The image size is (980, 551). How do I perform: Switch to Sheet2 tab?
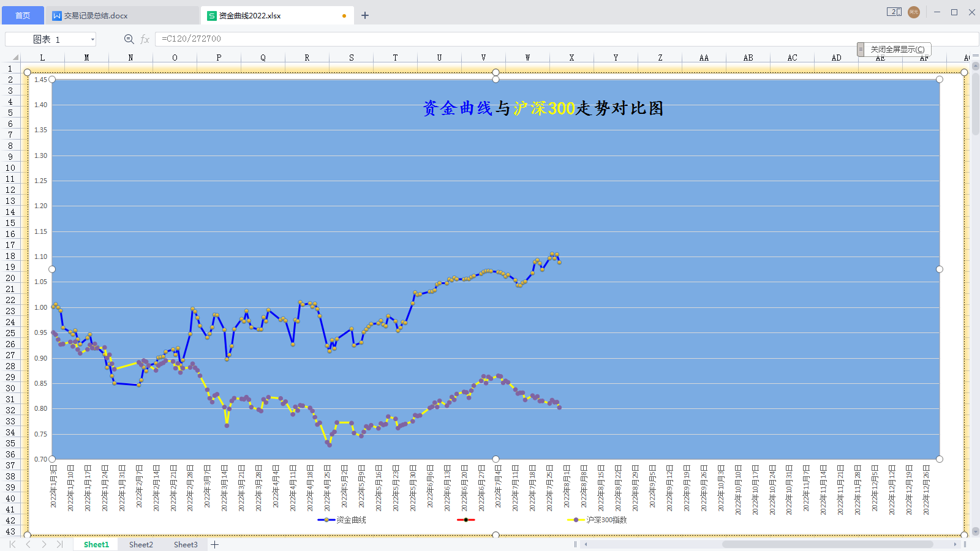pyautogui.click(x=141, y=544)
